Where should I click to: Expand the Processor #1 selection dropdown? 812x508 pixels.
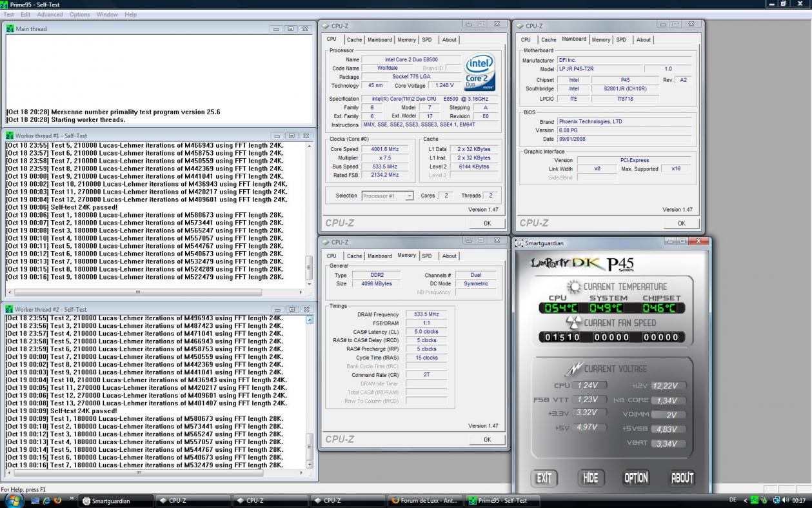pyautogui.click(x=409, y=196)
